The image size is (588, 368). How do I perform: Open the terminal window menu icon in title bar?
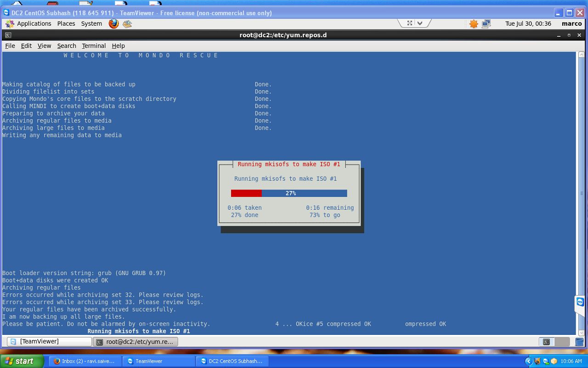point(8,35)
